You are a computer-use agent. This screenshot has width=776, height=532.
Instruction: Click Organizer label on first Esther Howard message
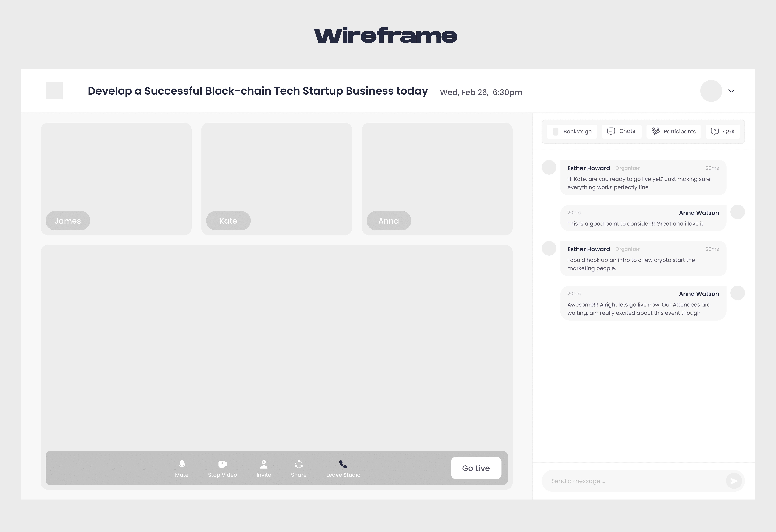(627, 168)
